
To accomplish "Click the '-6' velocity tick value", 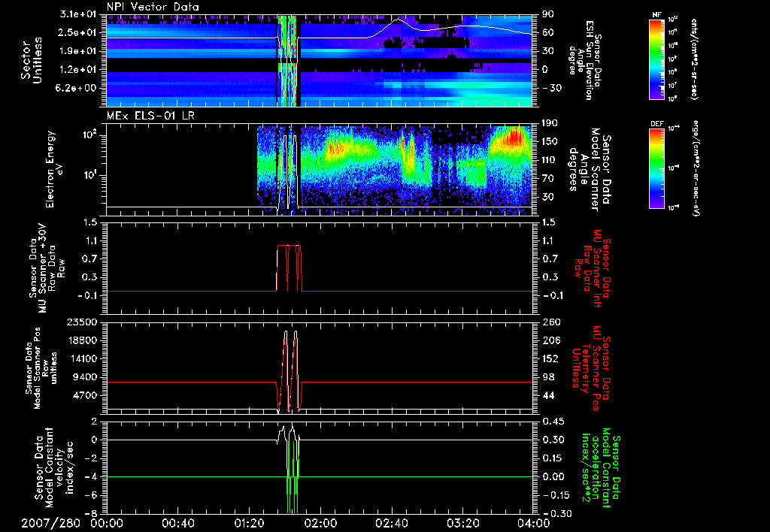I will [x=91, y=495].
